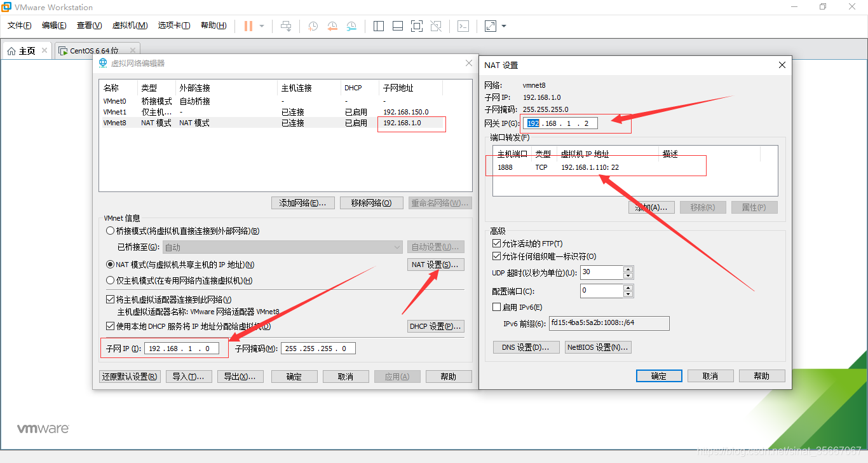Decrease the UDP 超时 value with down arrow
This screenshot has width=868, height=463.
(628, 275)
